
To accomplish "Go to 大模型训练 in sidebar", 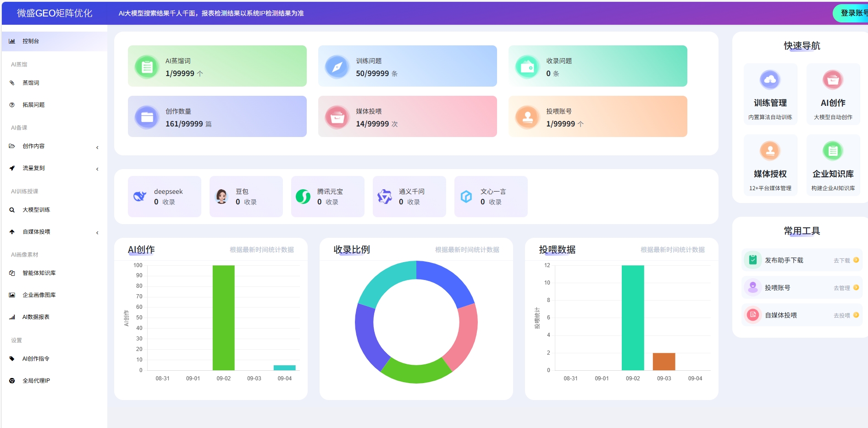I will pyautogui.click(x=36, y=210).
